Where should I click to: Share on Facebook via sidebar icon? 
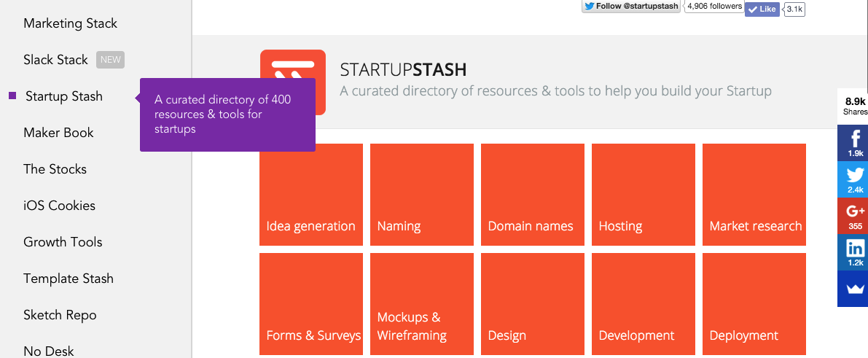pos(853,143)
